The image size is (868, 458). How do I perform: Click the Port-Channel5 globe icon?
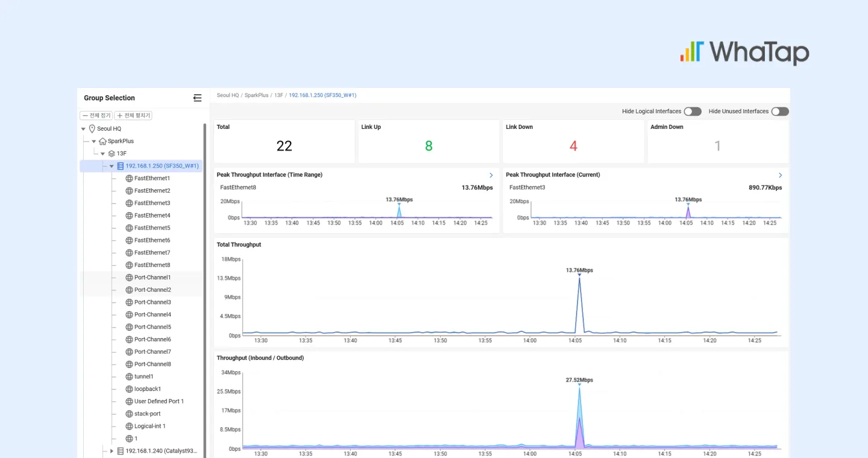pyautogui.click(x=129, y=327)
